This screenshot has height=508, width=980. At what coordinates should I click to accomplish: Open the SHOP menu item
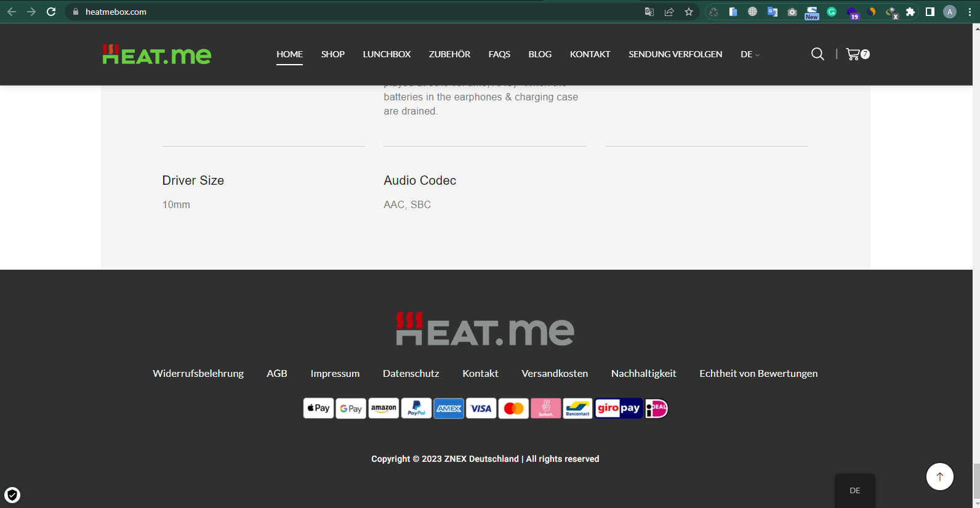pos(333,54)
